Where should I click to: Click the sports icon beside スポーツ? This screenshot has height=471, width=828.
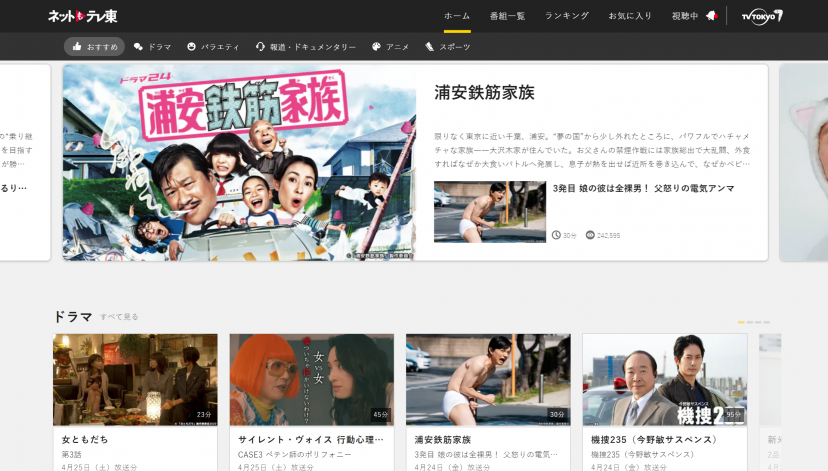coord(429,46)
